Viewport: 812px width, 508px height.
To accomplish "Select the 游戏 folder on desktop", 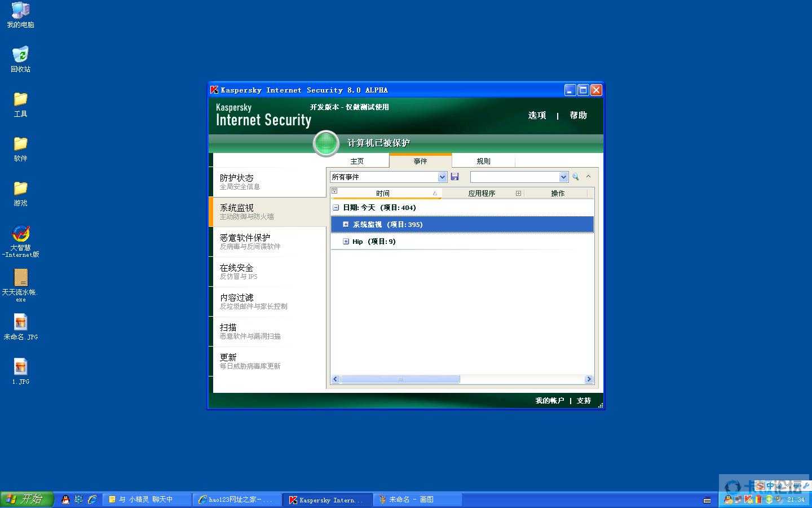I will tap(20, 194).
